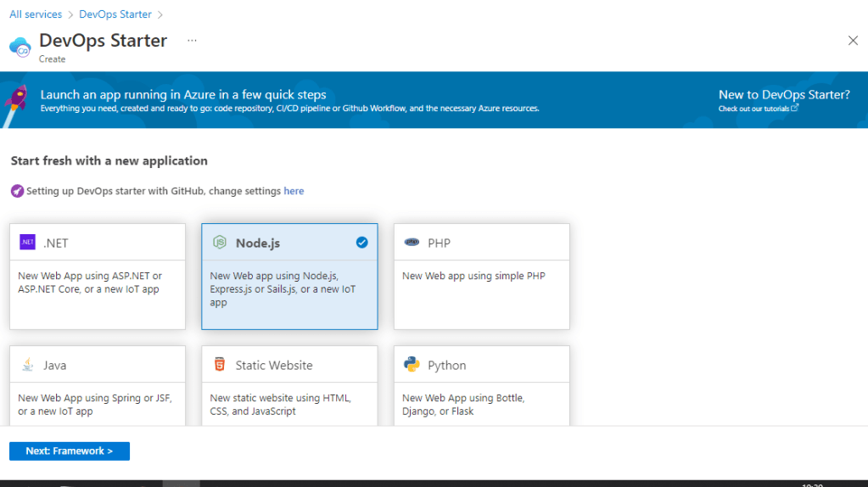Click the 'here' change settings link
The image size is (868, 487).
[294, 191]
